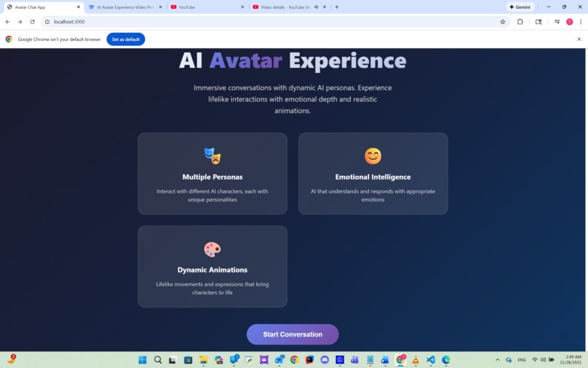Open Windows Search from the taskbar
Screen dimensions: 588x368
click(158, 360)
